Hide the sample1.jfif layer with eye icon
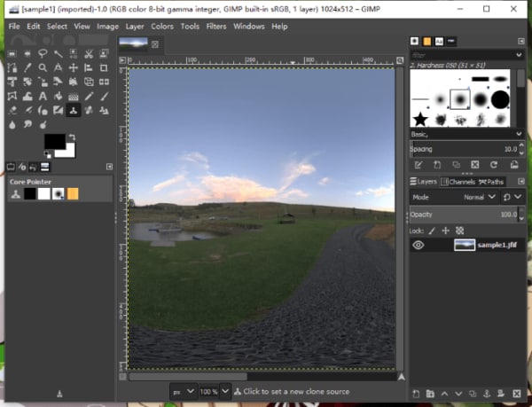 point(418,245)
